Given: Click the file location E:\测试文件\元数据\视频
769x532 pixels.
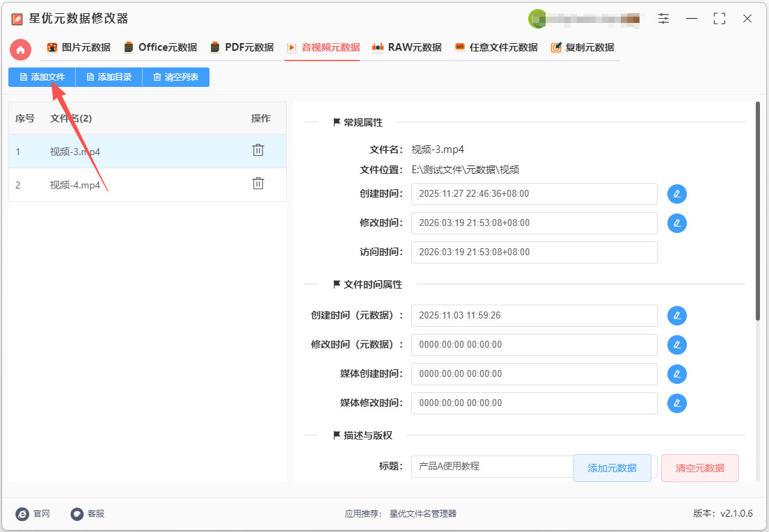Looking at the screenshot, I should [x=466, y=170].
